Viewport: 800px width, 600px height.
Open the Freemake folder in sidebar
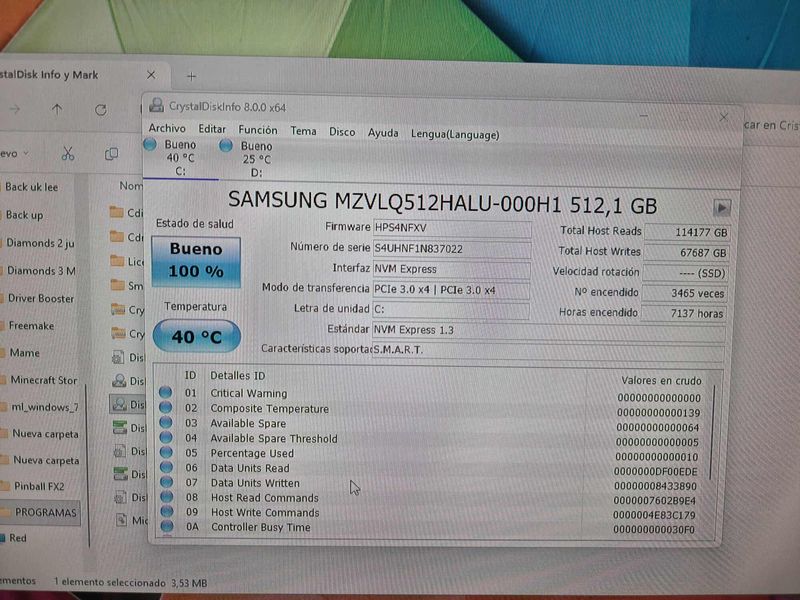tap(31, 326)
